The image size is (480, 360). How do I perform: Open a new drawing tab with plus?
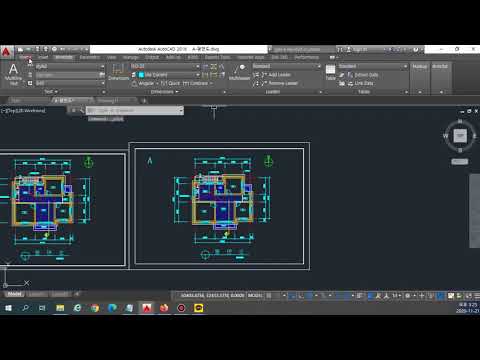click(x=144, y=100)
